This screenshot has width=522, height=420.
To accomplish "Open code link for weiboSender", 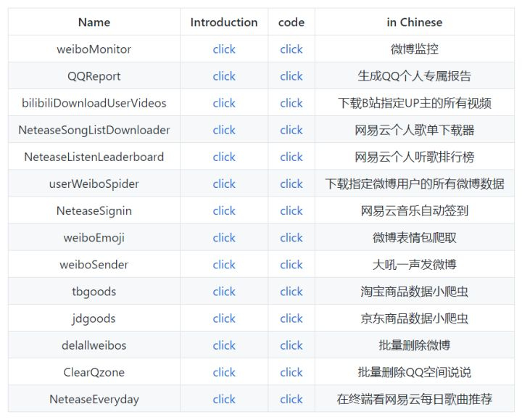I will tap(291, 265).
